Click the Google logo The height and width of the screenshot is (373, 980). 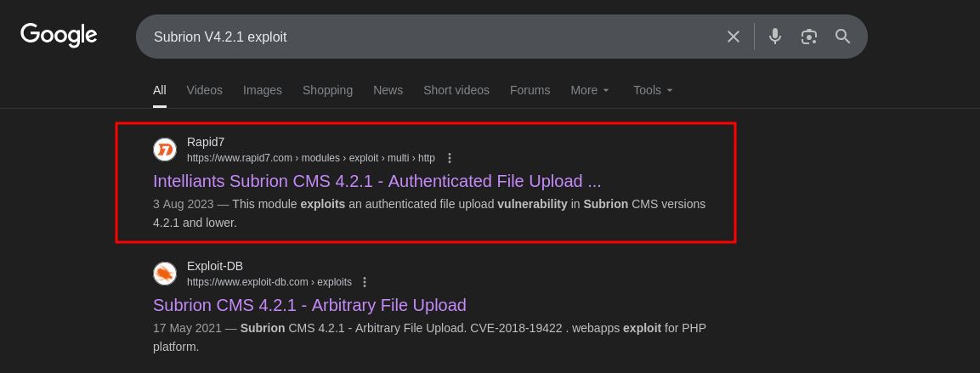59,35
